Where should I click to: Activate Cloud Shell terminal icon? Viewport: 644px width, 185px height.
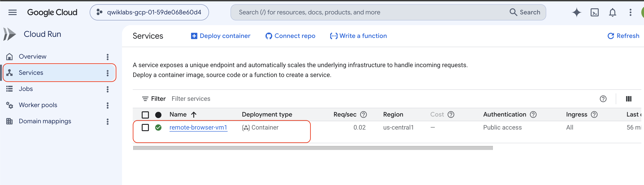pos(594,12)
